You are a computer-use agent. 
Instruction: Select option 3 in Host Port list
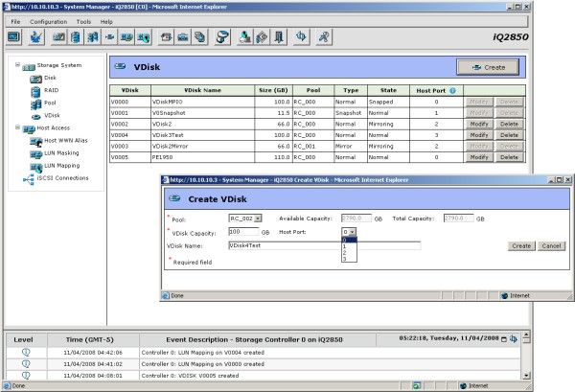click(349, 259)
